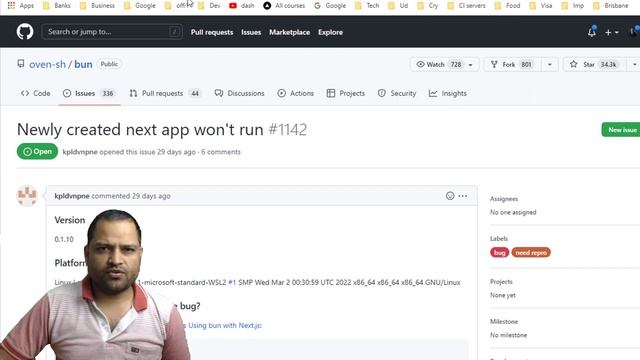Open the bun repository link
640x360 pixels.
(83, 64)
